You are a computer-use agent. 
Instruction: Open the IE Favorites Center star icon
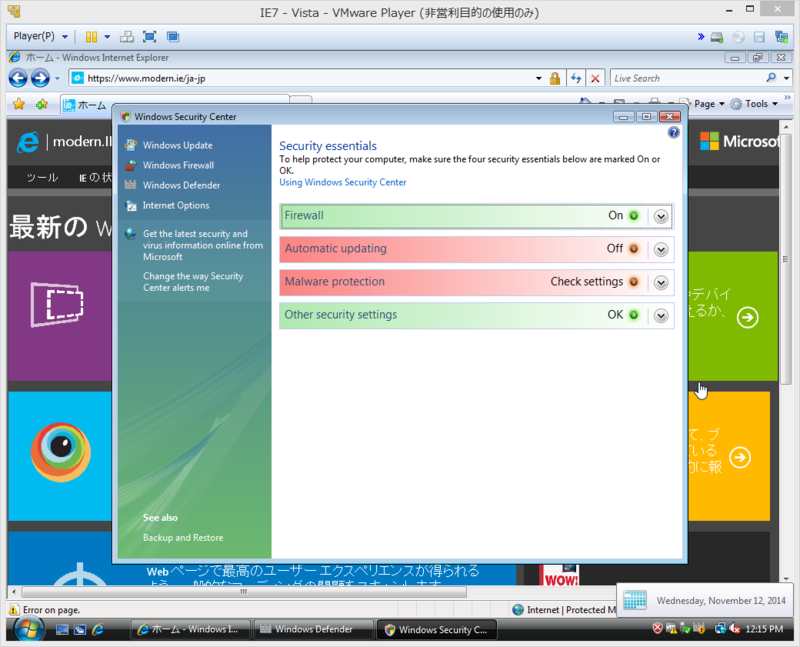click(x=19, y=105)
